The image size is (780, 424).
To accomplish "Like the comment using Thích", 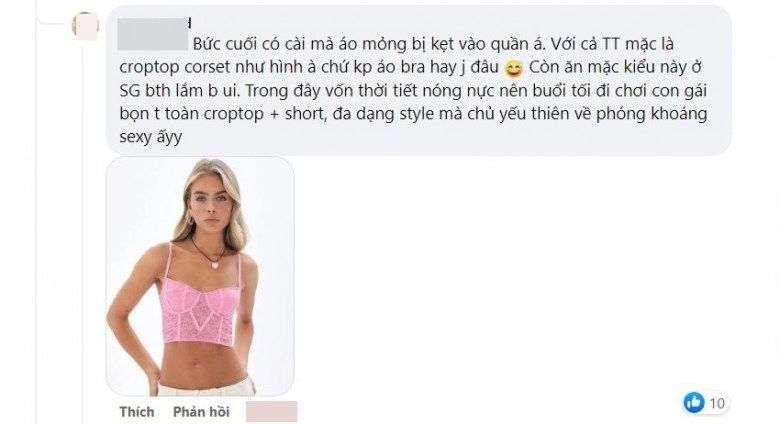I will (137, 412).
